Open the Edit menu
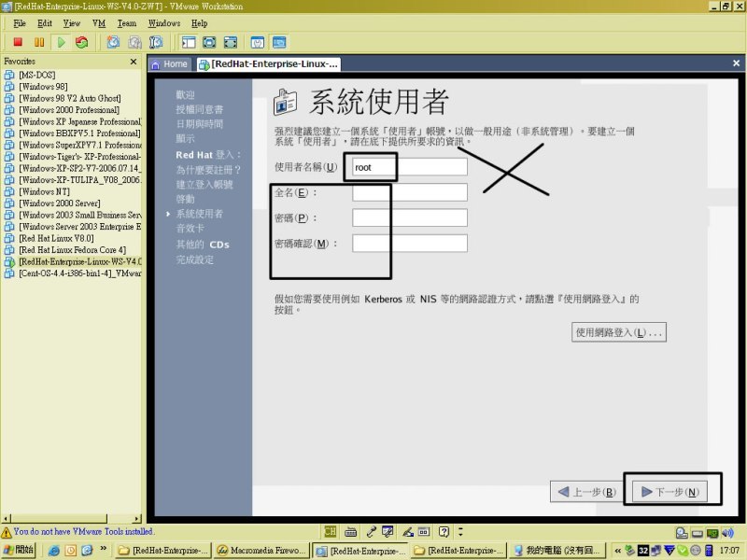The width and height of the screenshot is (747, 560). pos(44,23)
